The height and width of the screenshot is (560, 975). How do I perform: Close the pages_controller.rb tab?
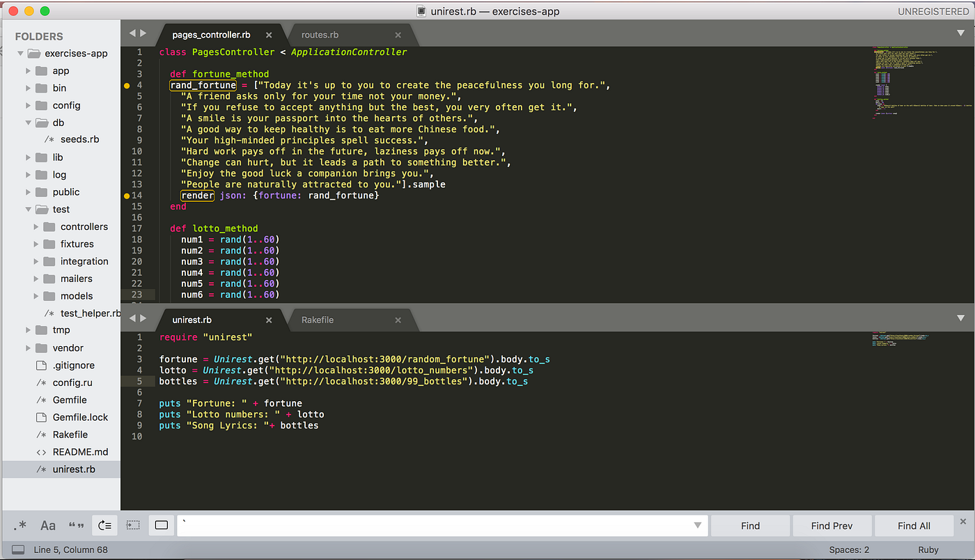coord(269,35)
